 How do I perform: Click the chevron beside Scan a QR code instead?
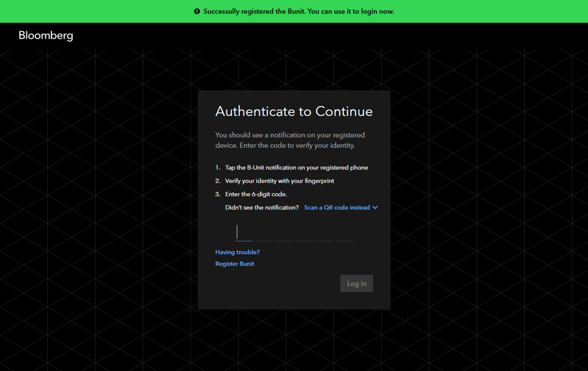376,207
